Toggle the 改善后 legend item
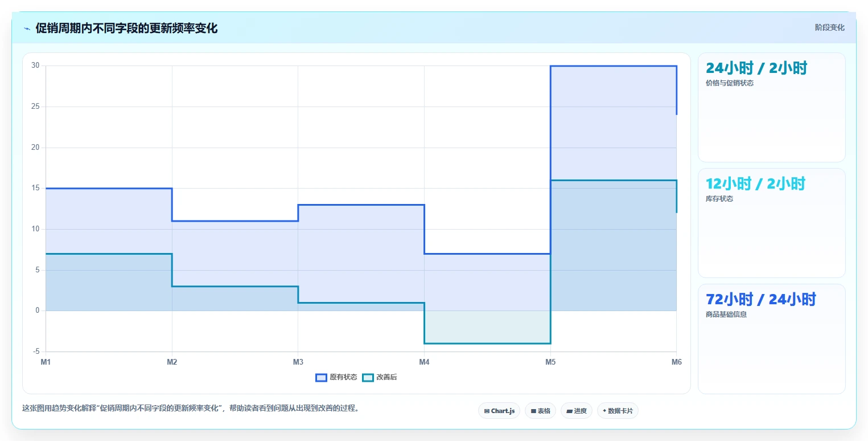This screenshot has height=441, width=868. (380, 377)
